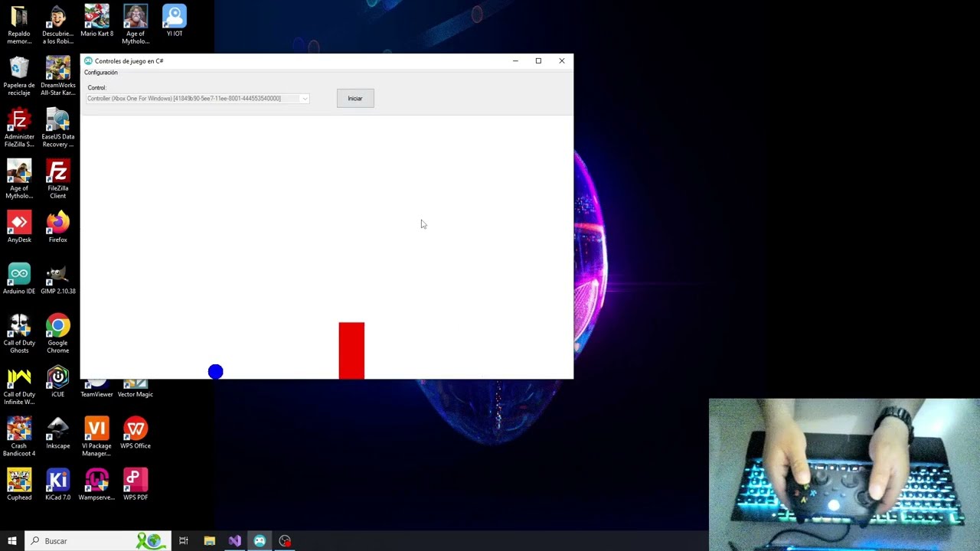Select the Crash Bandicoot 4 icon
This screenshot has height=551, width=980.
coord(19,436)
